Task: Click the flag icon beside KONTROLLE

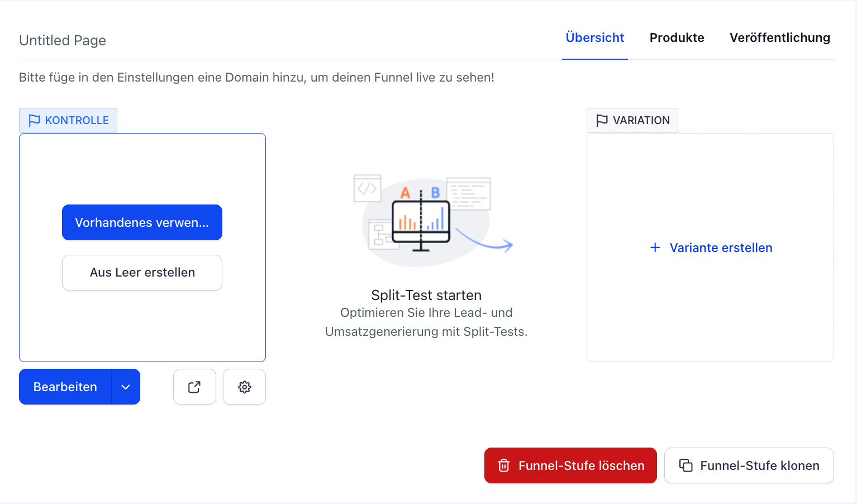Action: tap(35, 120)
